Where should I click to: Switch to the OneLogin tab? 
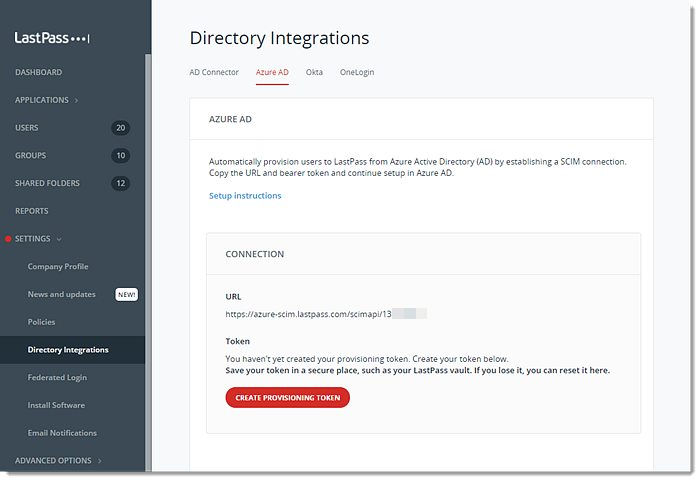pyautogui.click(x=357, y=72)
